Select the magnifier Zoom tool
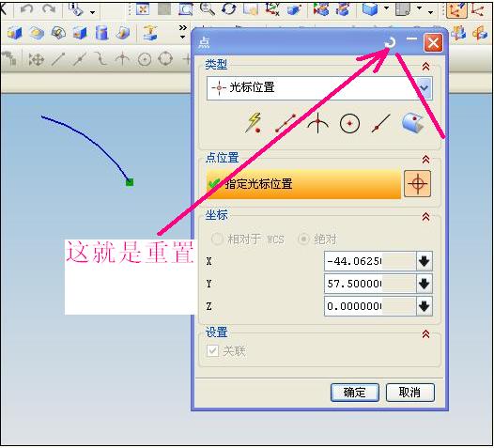This screenshot has width=494, height=448. pyautogui.click(x=208, y=8)
